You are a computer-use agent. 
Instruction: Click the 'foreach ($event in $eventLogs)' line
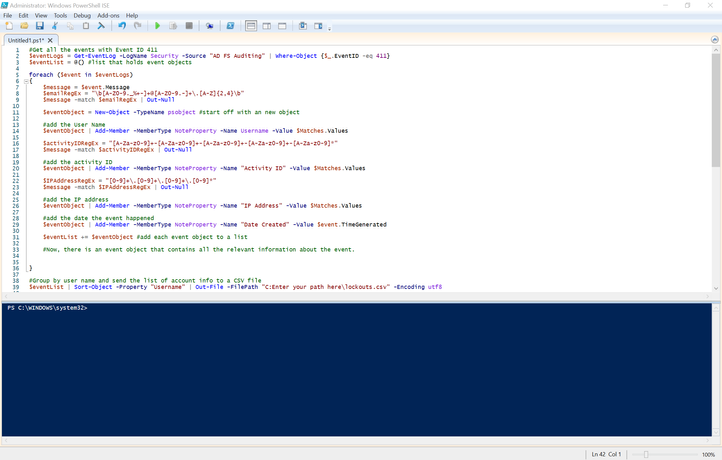tap(81, 75)
